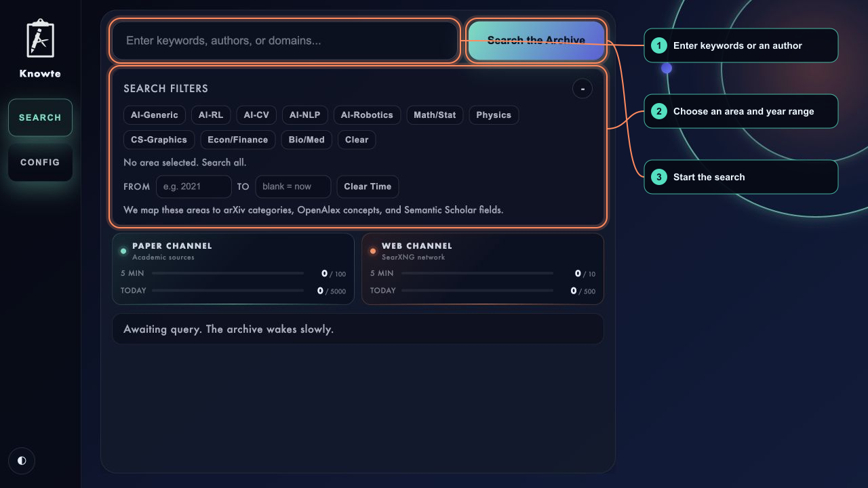Focus the FROM year field
This screenshot has height=488, width=868.
tap(194, 186)
